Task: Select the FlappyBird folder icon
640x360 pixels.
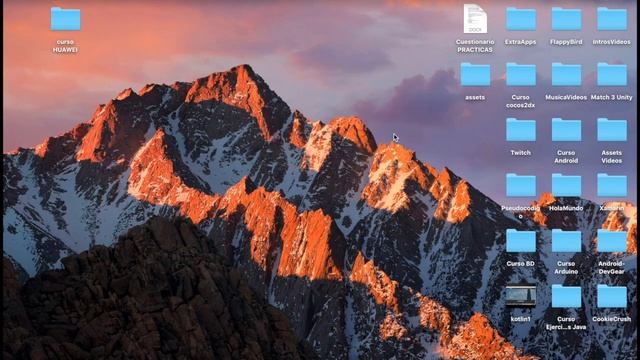Action: 566,19
